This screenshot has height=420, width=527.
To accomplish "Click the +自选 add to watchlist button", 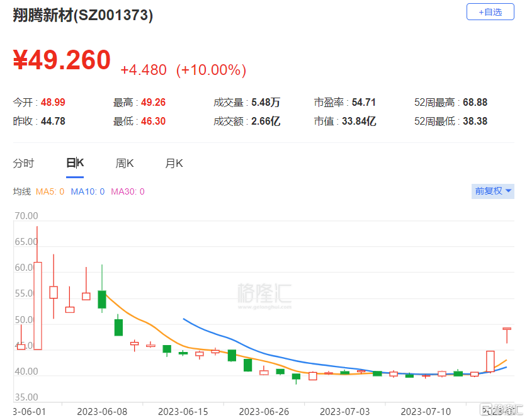I will pos(490,12).
